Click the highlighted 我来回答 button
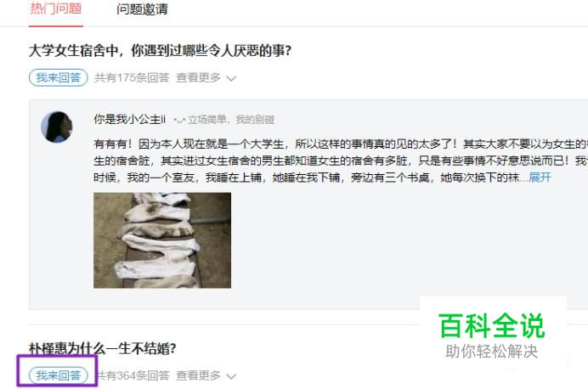Image resolution: width=588 pixels, height=389 pixels. pos(58,375)
